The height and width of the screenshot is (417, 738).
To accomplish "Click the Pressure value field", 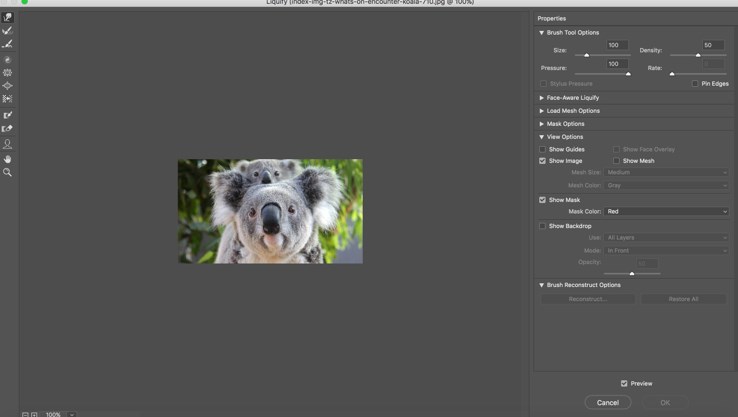I will [x=617, y=64].
